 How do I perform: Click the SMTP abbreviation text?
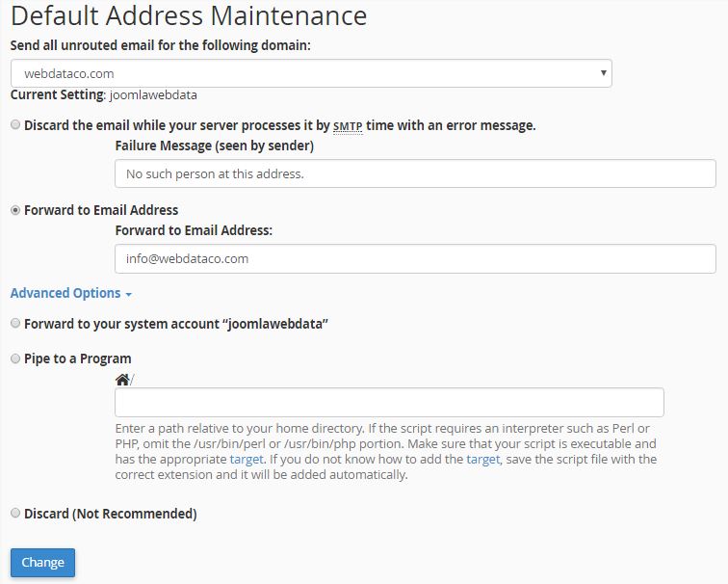348,126
